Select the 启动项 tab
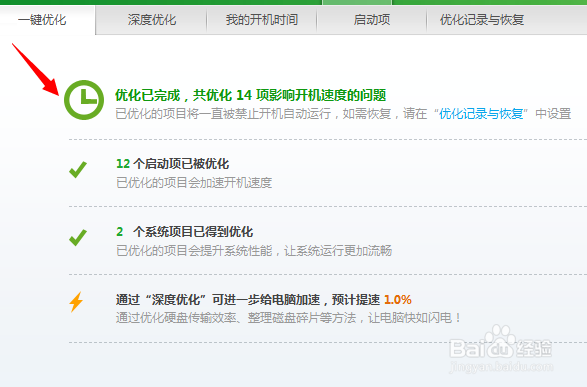 click(372, 20)
